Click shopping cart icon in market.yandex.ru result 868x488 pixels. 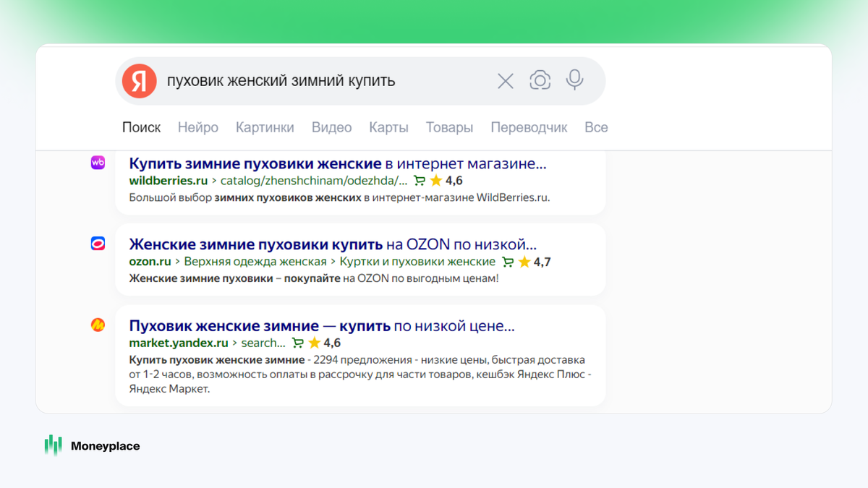[x=297, y=343]
